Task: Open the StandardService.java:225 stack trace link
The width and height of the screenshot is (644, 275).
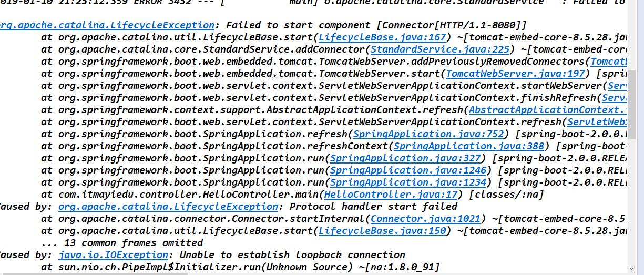Action: (440, 49)
